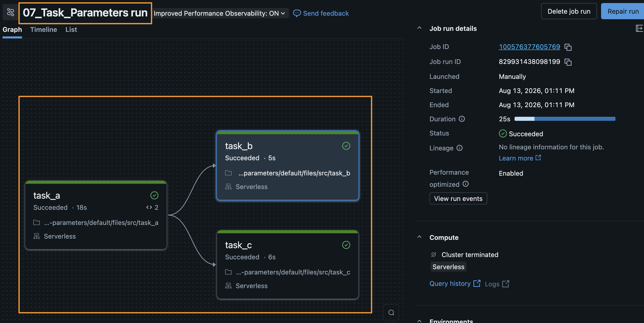Click the Enabled performance value

click(x=511, y=173)
